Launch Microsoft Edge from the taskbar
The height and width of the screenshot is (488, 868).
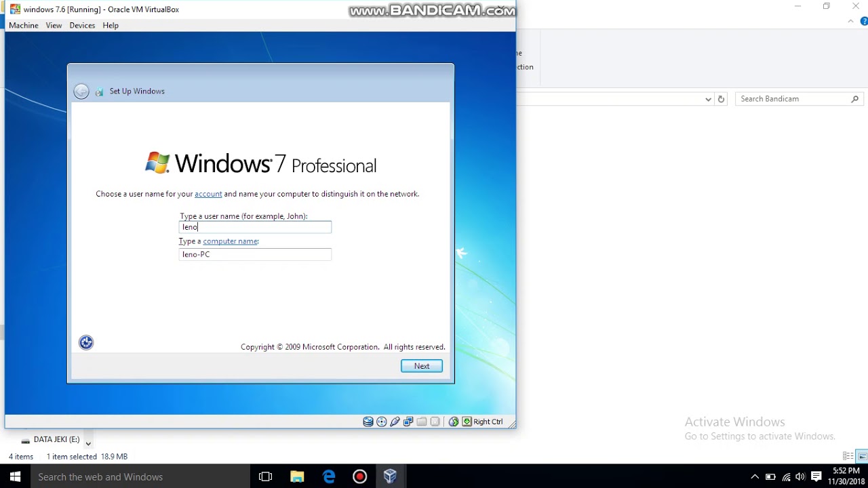tap(329, 476)
